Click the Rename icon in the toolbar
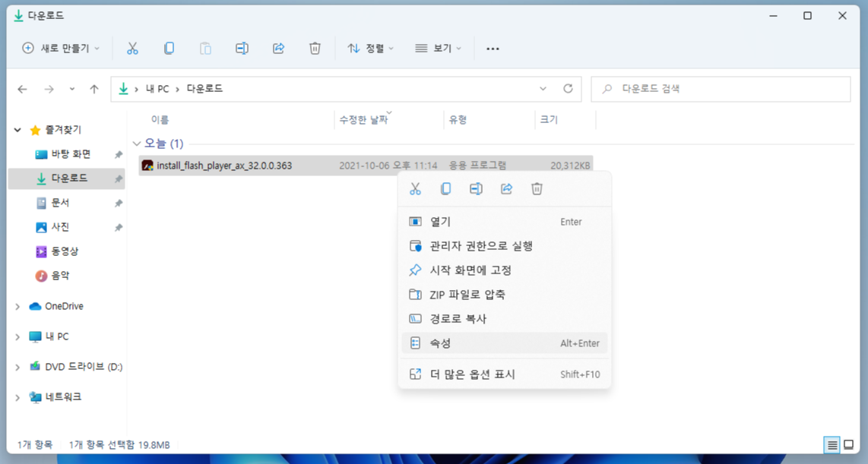Image resolution: width=868 pixels, height=464 pixels. click(x=242, y=49)
